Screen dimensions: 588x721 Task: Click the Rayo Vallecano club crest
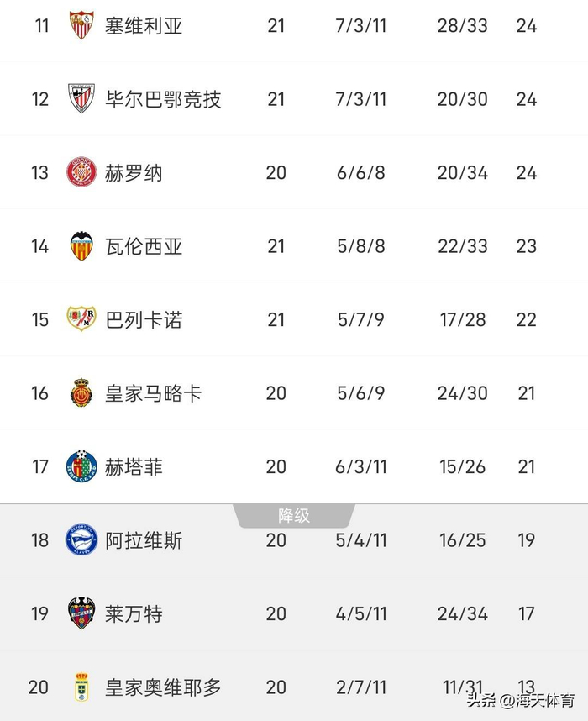tap(81, 319)
